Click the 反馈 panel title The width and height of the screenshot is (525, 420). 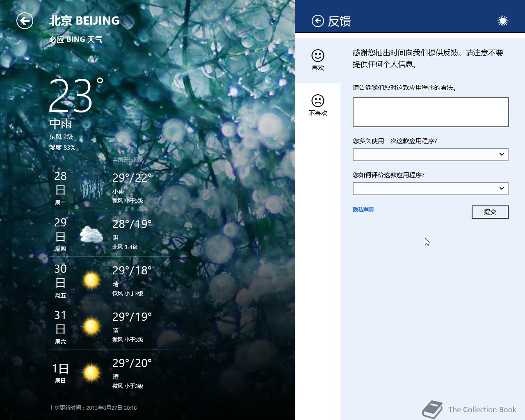340,21
